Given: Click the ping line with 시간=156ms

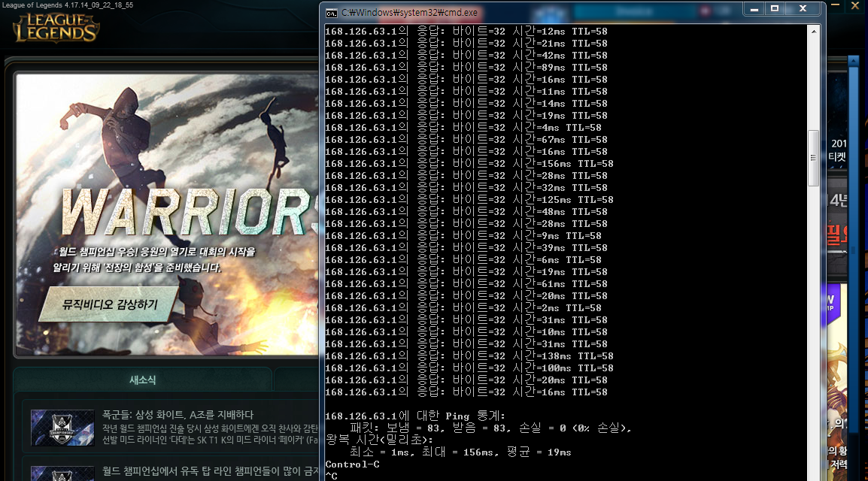Looking at the screenshot, I should [469, 164].
